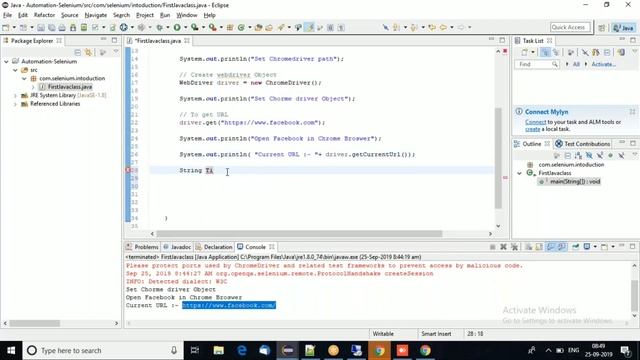Toggle Show Console When Standard Error Changes
Image resolution: width=640 pixels, height=360 pixels.
point(562,247)
